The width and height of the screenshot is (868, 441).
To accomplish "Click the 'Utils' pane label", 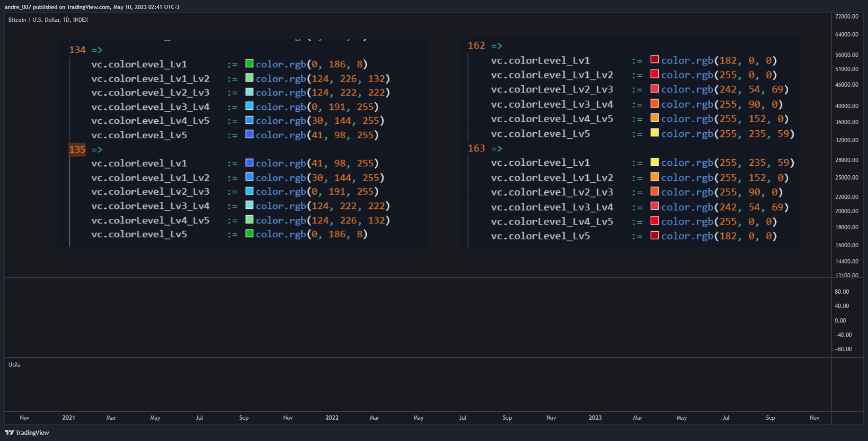I will click(14, 365).
